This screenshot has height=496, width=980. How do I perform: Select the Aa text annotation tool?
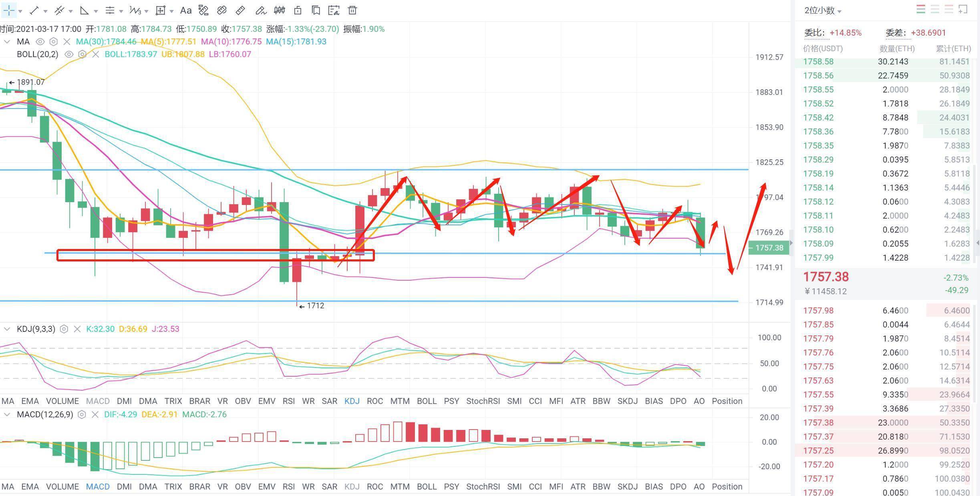pos(185,10)
